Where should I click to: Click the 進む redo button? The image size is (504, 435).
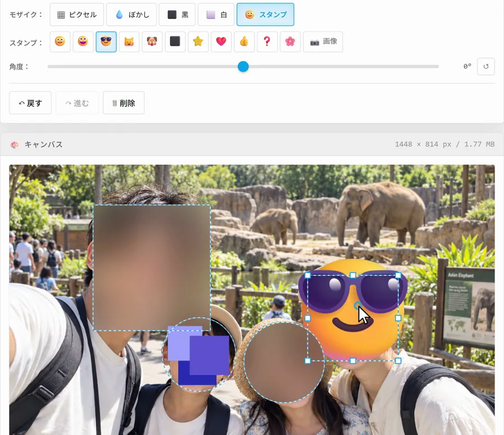[x=77, y=103]
